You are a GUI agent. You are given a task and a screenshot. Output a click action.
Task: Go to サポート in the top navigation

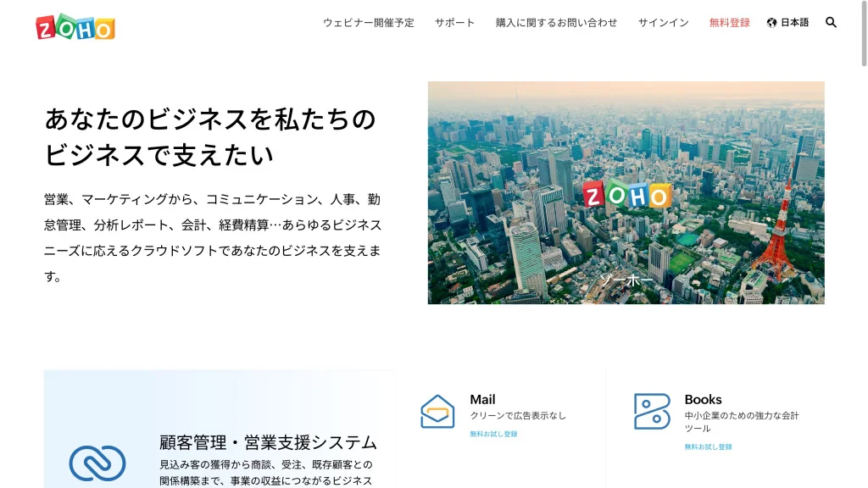tap(454, 23)
